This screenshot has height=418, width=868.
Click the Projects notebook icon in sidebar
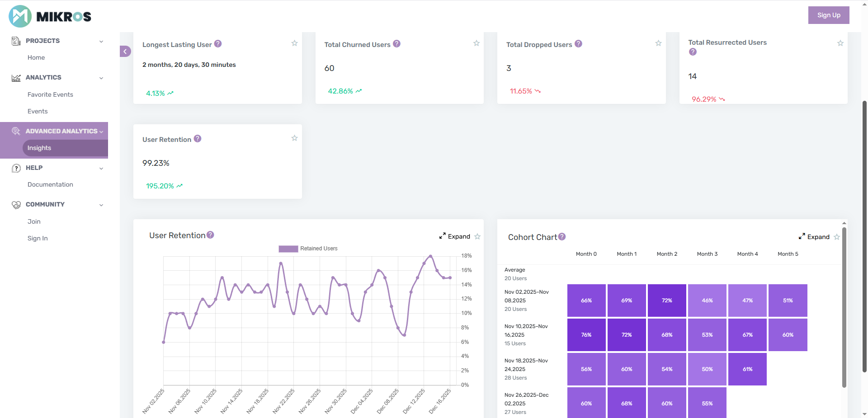(x=16, y=41)
